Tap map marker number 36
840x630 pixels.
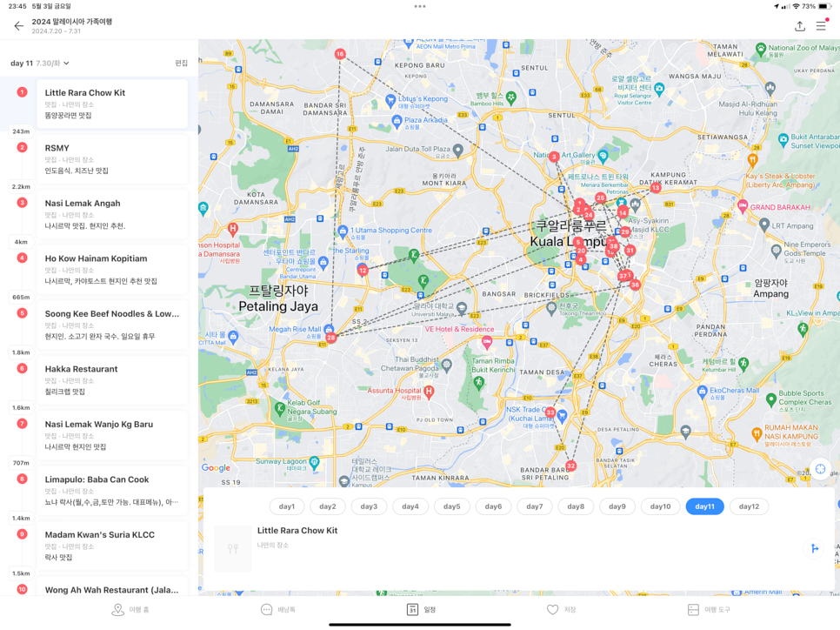[635, 285]
